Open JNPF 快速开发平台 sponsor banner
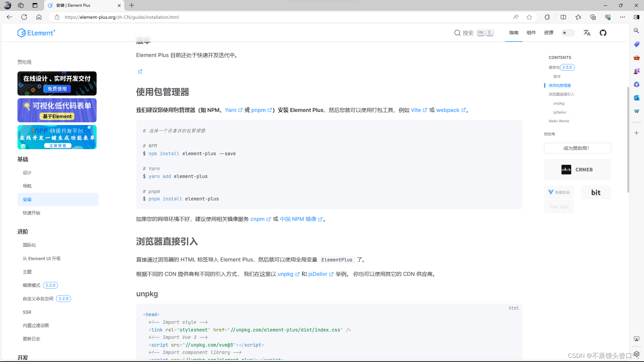The image size is (644, 362). (x=57, y=137)
